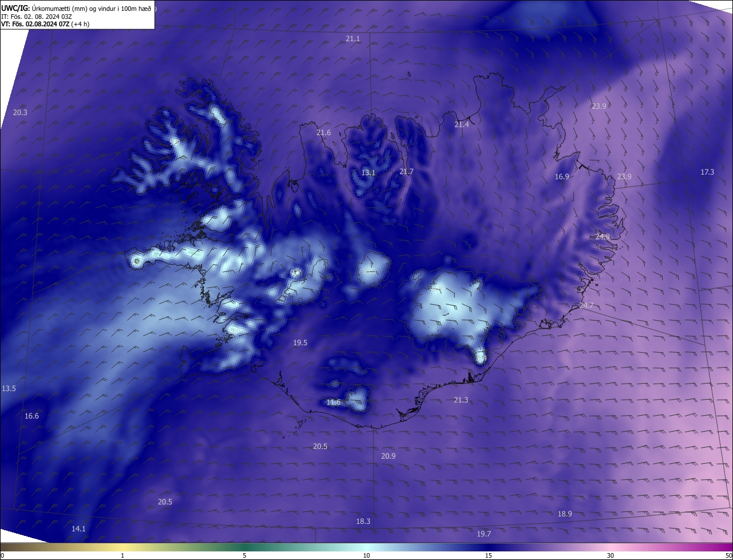Click the color scale tick labeled 5
This screenshot has width=733, height=560.
pyautogui.click(x=245, y=555)
